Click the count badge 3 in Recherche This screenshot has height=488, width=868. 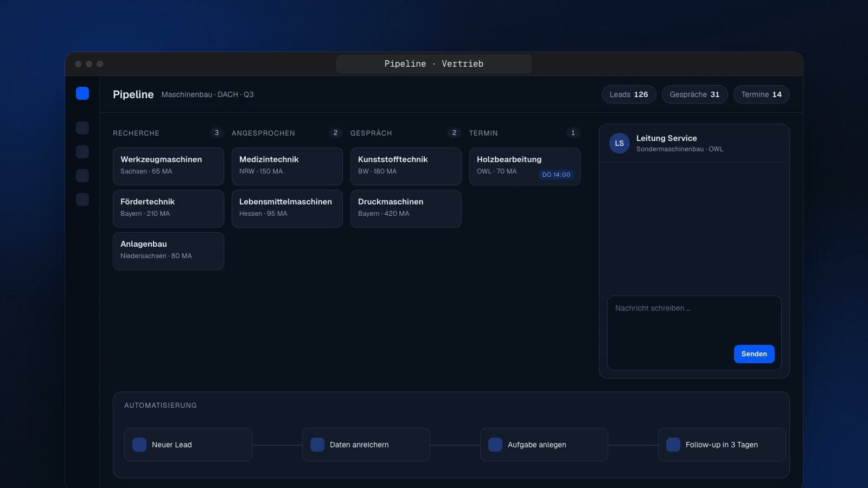coord(216,133)
